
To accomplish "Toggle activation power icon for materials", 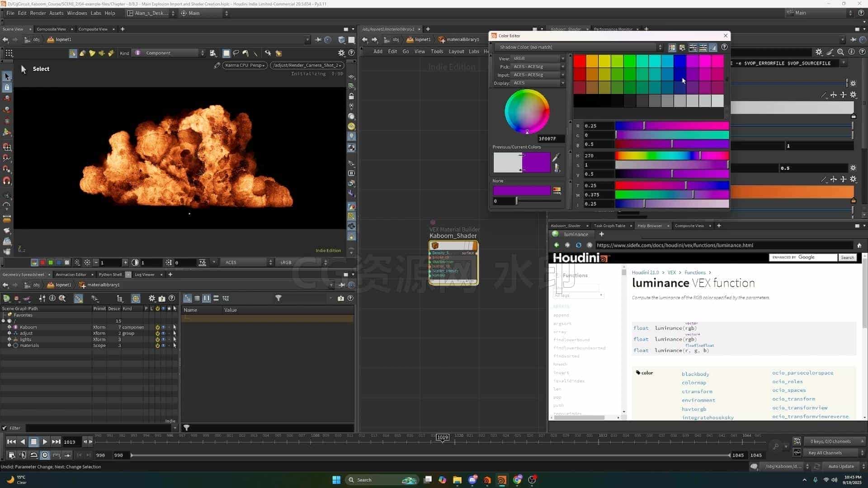I will click(x=157, y=346).
